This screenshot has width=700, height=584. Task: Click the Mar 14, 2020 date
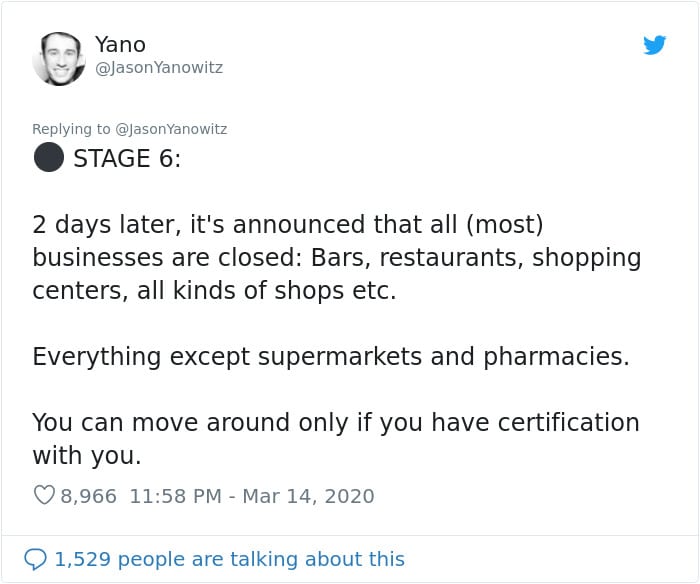[x=308, y=496]
